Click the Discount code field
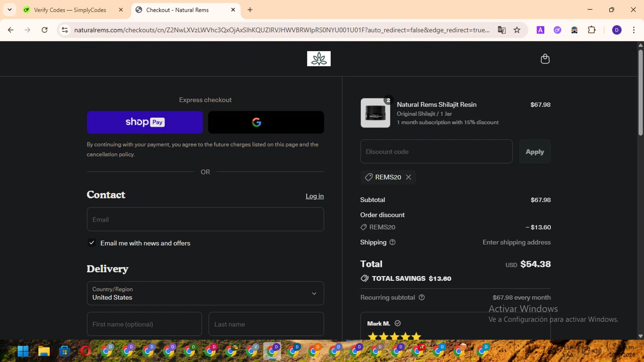 click(436, 152)
